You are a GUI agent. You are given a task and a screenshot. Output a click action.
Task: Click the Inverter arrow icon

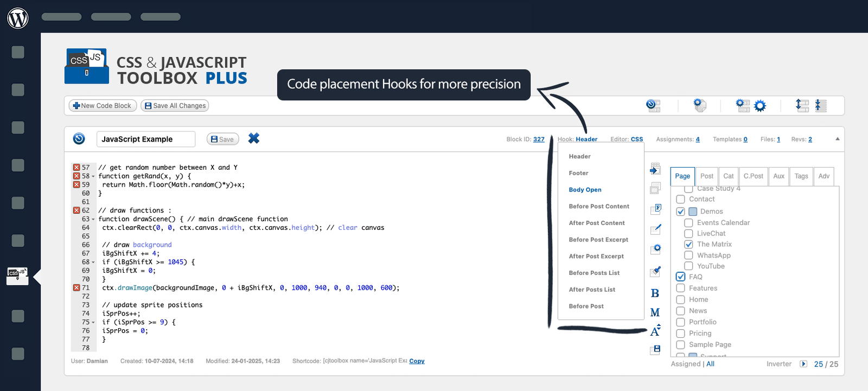(x=803, y=364)
